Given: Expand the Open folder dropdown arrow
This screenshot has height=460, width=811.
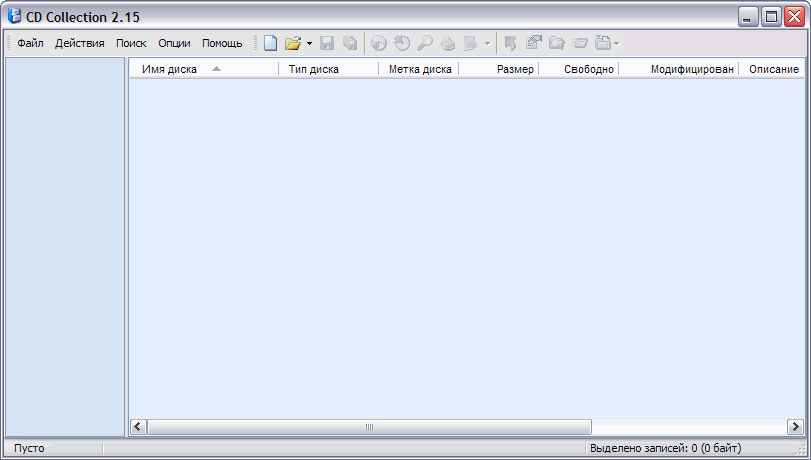Looking at the screenshot, I should click(309, 43).
